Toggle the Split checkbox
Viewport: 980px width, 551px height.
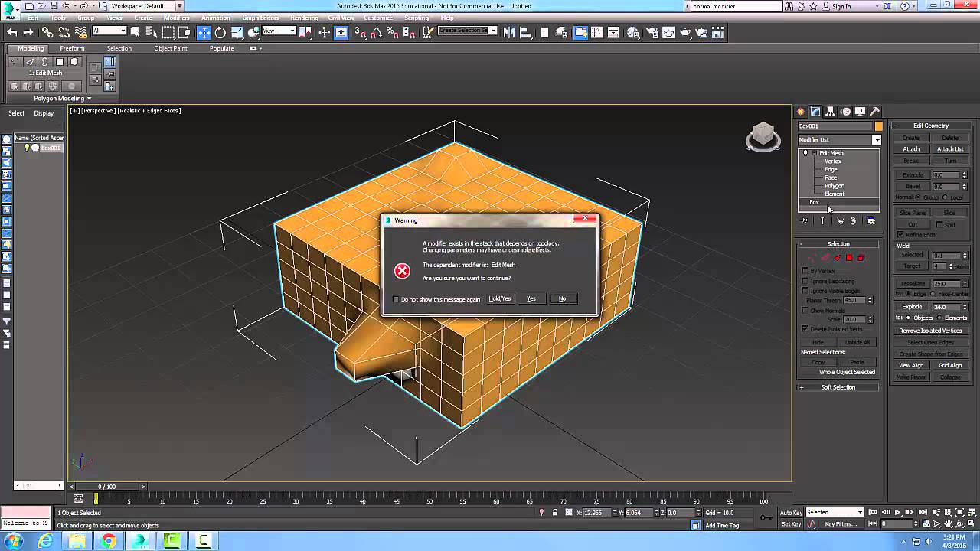coord(940,225)
